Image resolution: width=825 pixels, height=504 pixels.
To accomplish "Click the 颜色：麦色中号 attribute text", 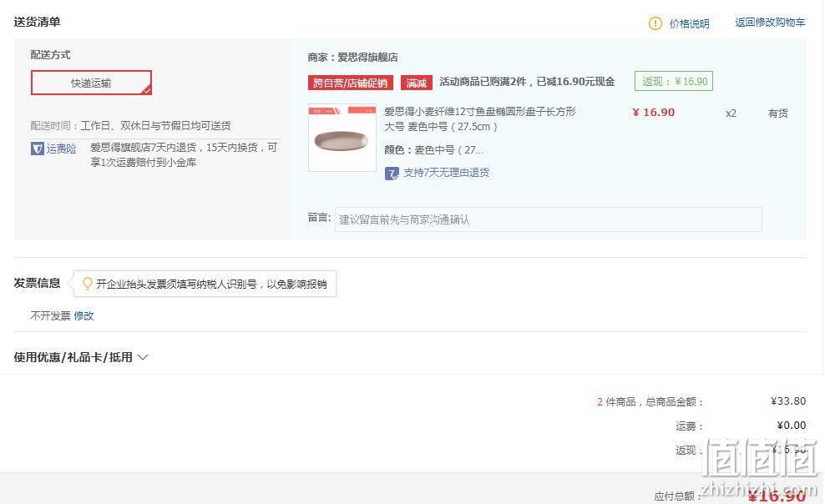I will [x=433, y=149].
